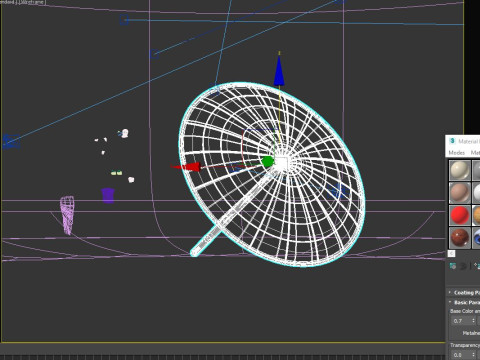Select the brown marble material sample sphere
Screen dimensions: 480x360
pos(460,238)
